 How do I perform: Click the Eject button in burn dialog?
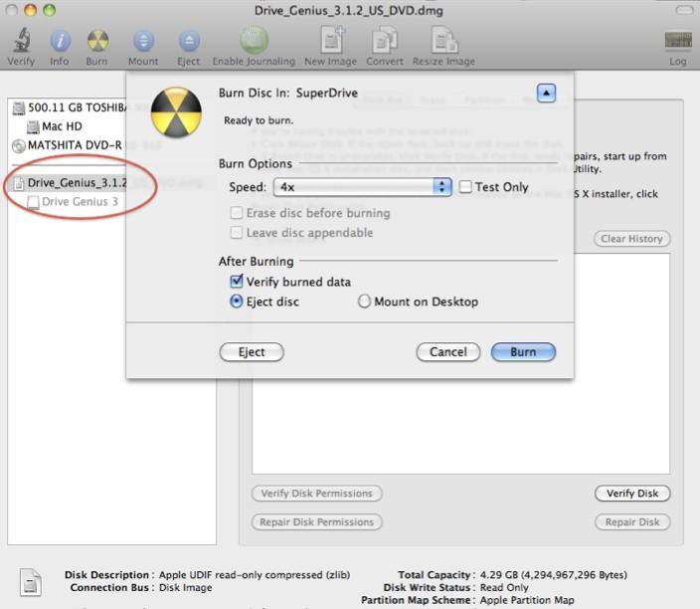pos(252,352)
